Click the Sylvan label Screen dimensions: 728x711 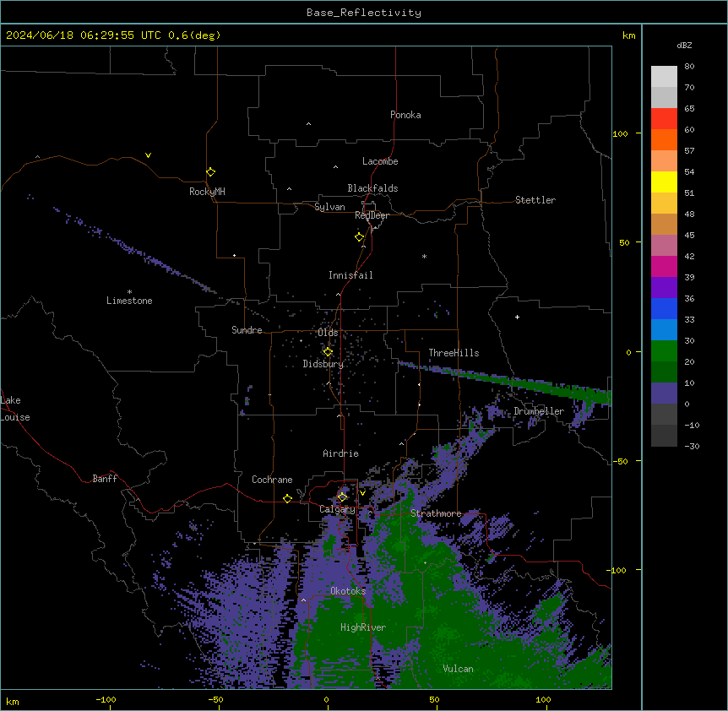[329, 207]
